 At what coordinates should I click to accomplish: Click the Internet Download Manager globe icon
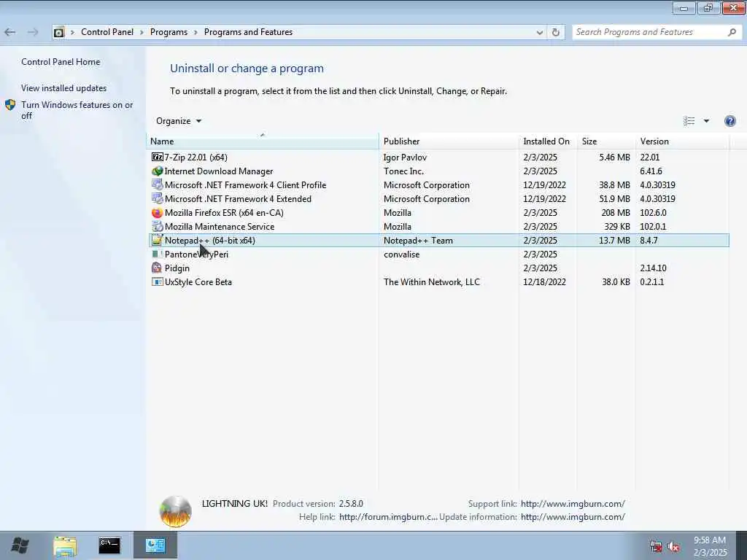pyautogui.click(x=158, y=171)
